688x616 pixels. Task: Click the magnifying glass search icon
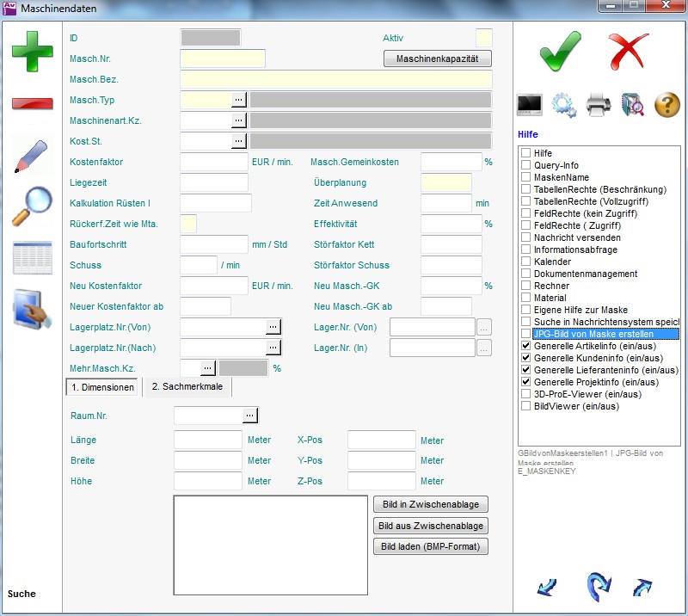coord(32,206)
